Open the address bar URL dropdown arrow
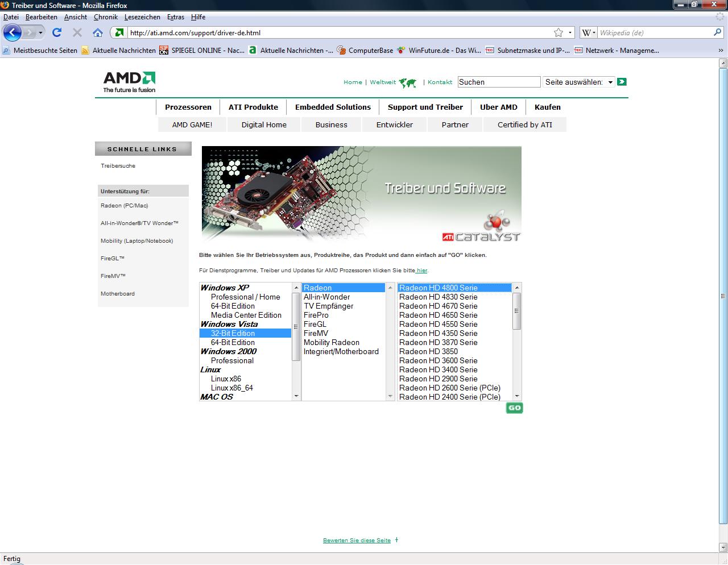The image size is (728, 565). pos(570,32)
